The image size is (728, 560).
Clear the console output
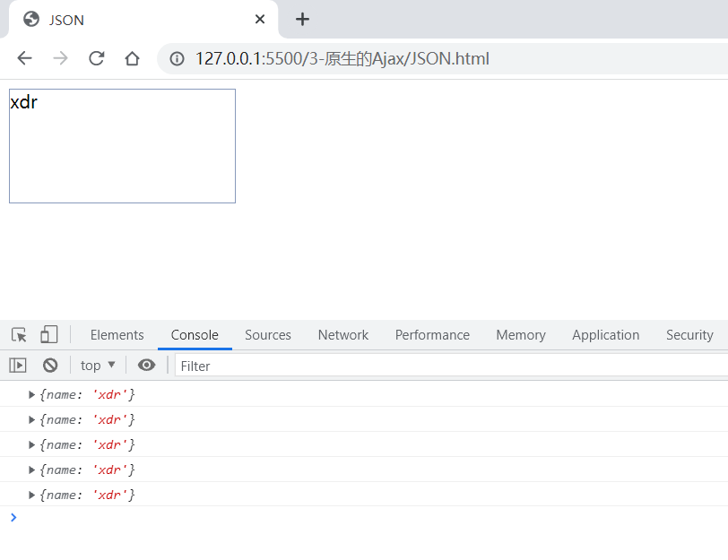pos(50,366)
